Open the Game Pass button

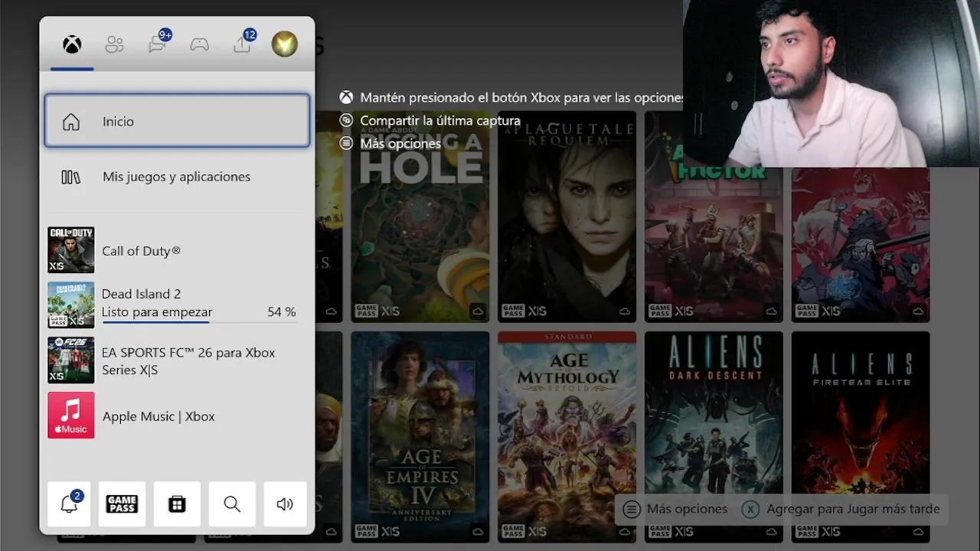122,504
